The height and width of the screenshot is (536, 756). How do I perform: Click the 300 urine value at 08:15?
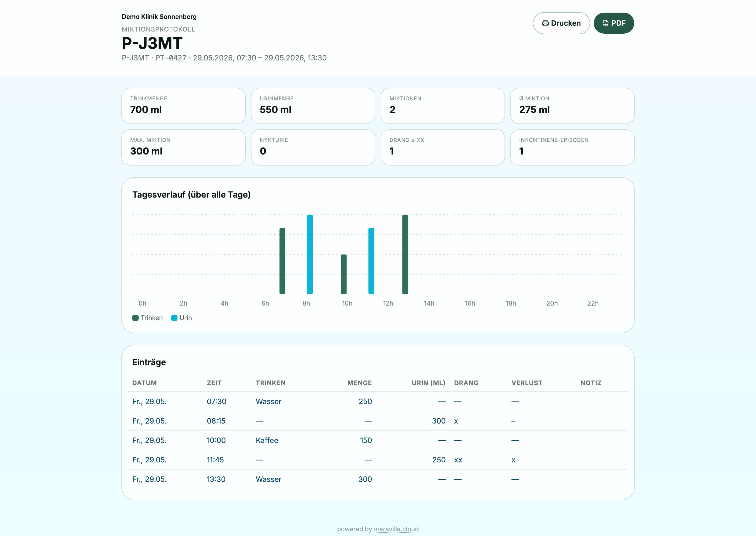(x=438, y=421)
